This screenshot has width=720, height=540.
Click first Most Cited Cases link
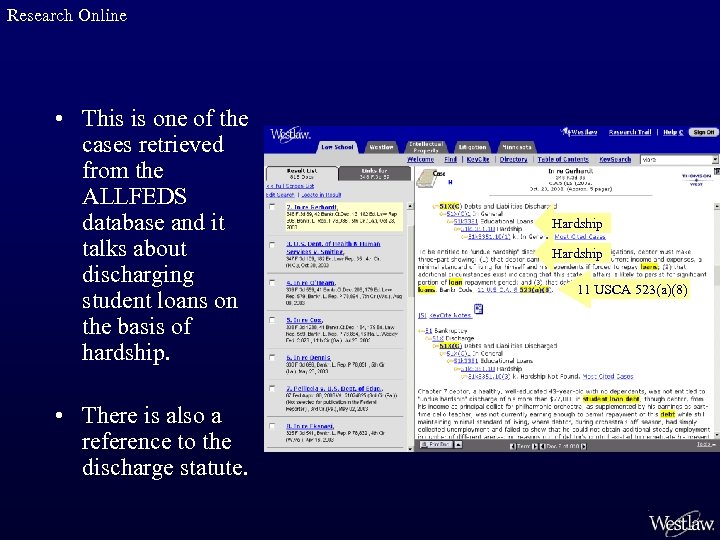tap(580, 237)
